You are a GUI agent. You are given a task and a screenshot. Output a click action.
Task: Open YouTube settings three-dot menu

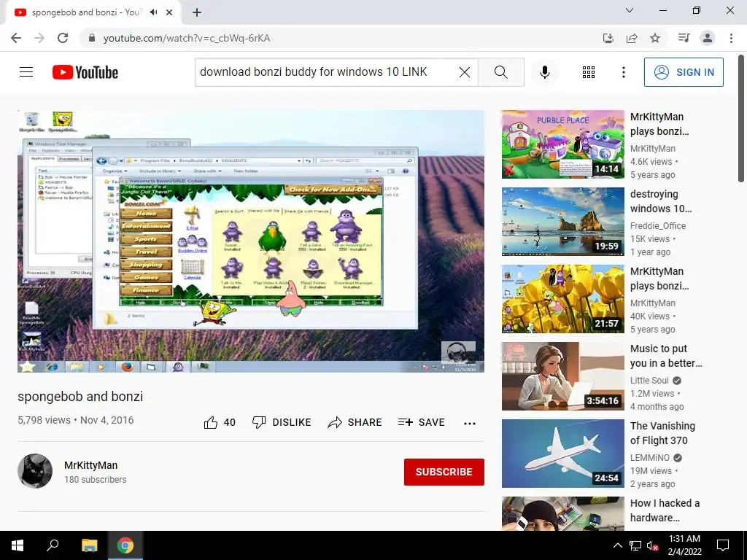point(624,72)
